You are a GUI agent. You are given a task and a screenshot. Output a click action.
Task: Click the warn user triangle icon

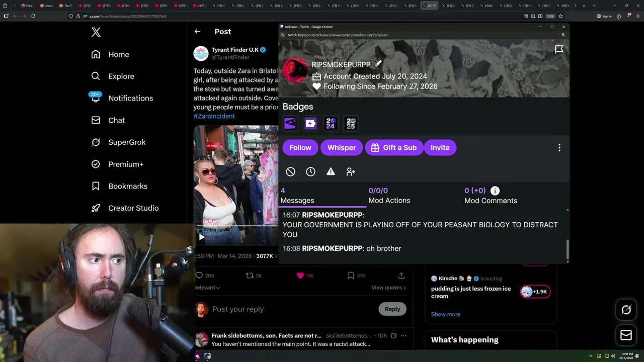coord(331,172)
